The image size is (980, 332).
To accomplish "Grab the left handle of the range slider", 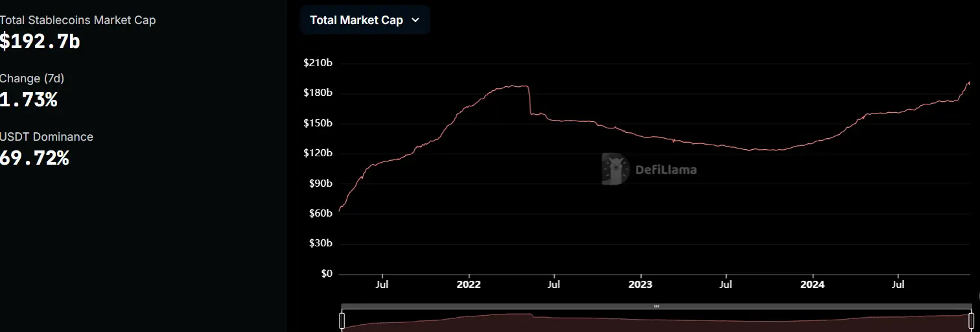I will [x=342, y=320].
